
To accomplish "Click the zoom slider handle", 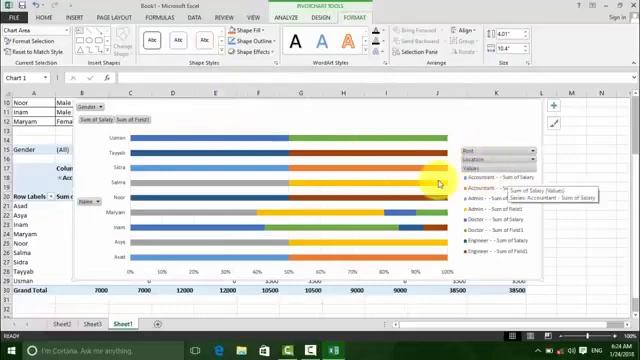I will coord(587,336).
